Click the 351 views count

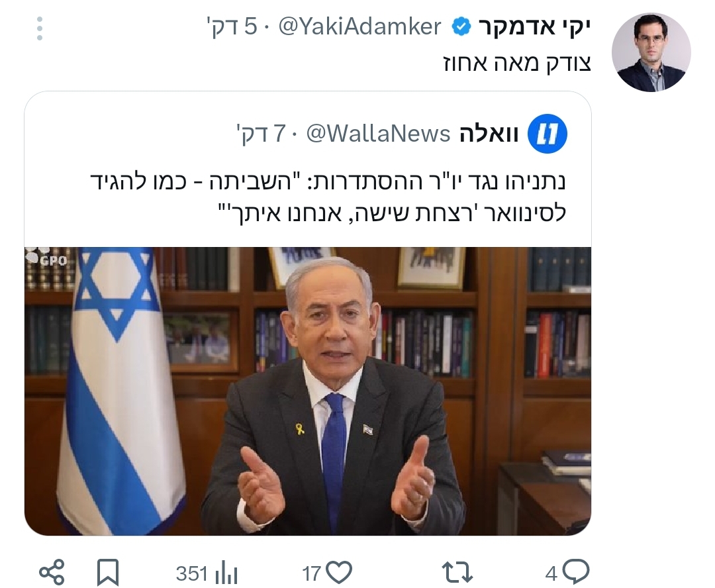(192, 574)
